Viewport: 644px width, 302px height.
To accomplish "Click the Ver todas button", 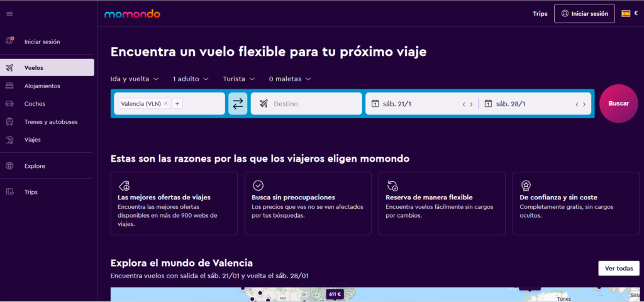I will 619,268.
